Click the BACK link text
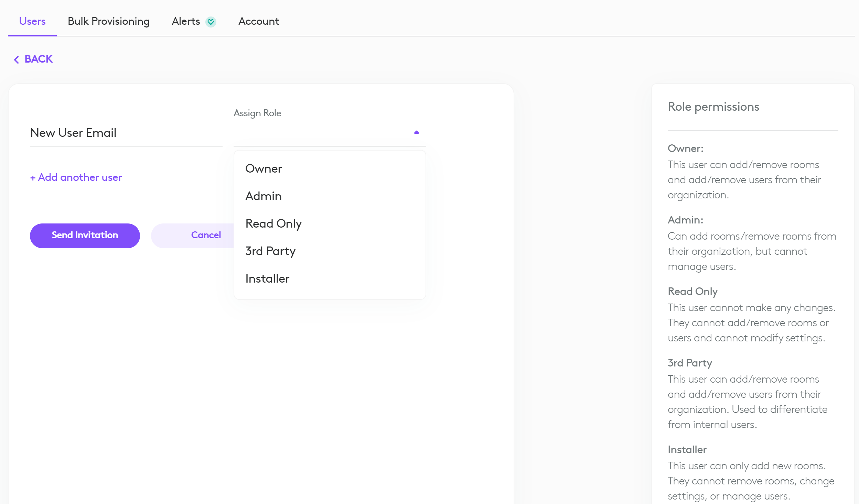The height and width of the screenshot is (504, 859). (39, 59)
